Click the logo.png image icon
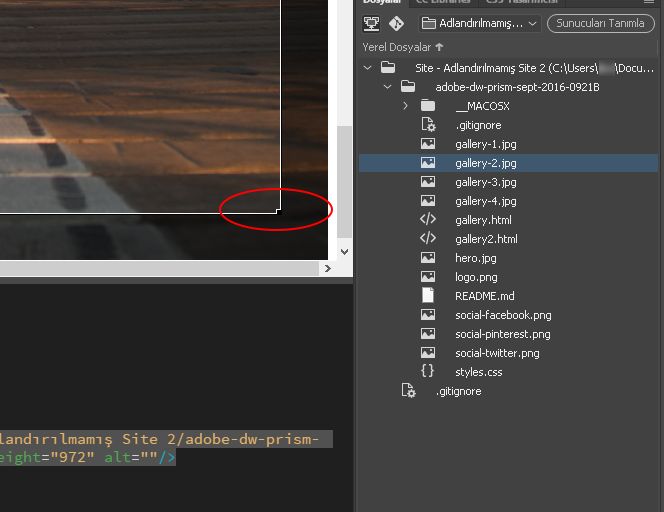Image resolution: width=664 pixels, height=512 pixels. point(428,277)
